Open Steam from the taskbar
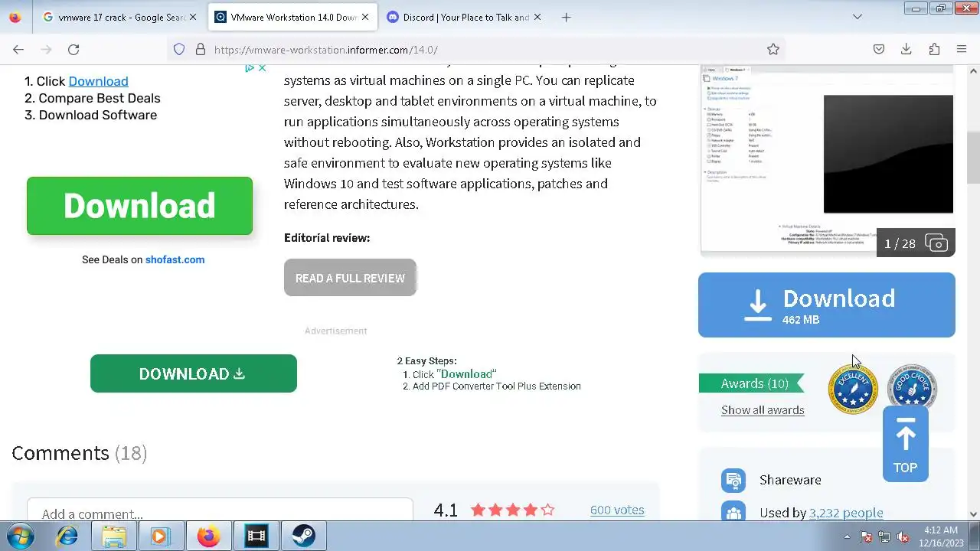Screen dimensions: 980x551 pyautogui.click(x=303, y=536)
